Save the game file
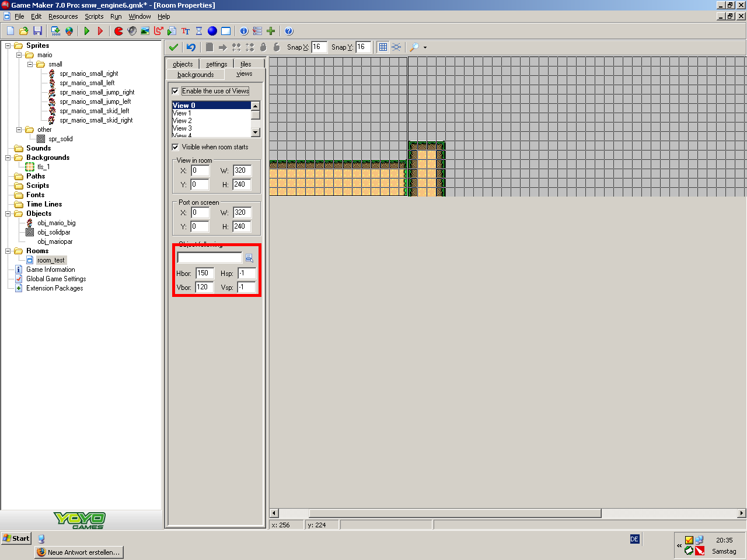 tap(38, 31)
